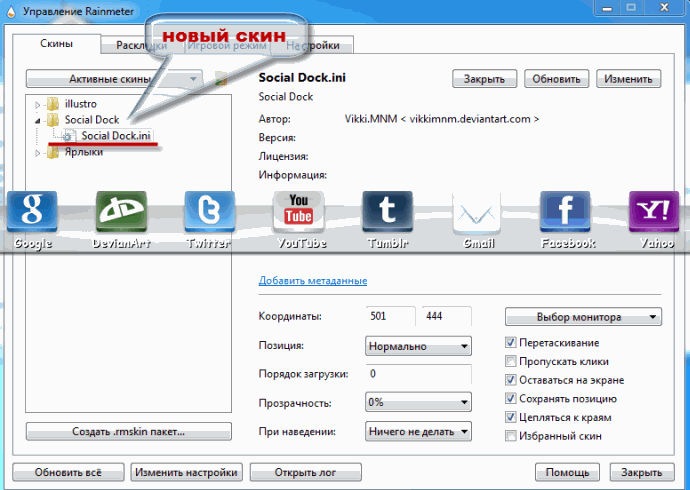Image resolution: width=690 pixels, height=490 pixels.
Task: Open the Позиция dropdown showing Нормально
Action: (418, 346)
